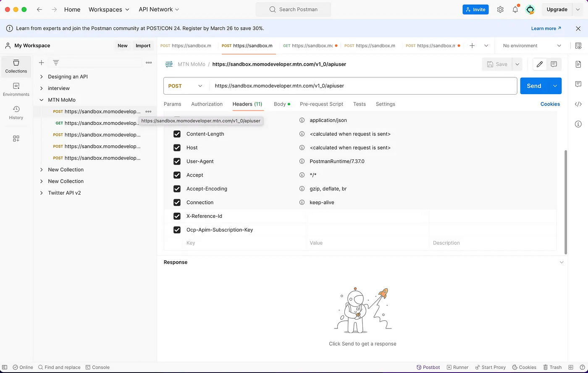Screen dimensions: 588x373
Task: Switch to the Authorization tab
Action: 207,104
